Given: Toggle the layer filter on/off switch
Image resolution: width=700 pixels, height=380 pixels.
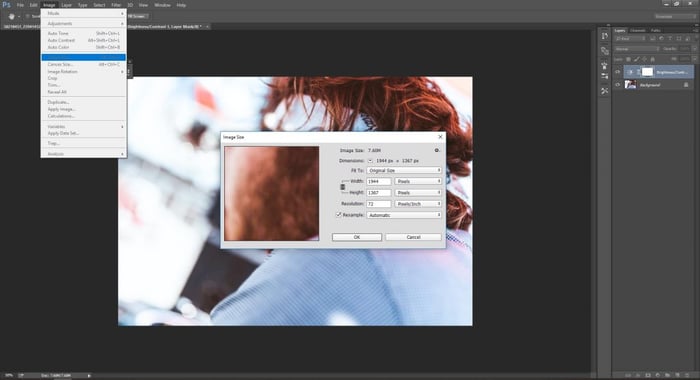Looking at the screenshot, I should click(x=696, y=38).
